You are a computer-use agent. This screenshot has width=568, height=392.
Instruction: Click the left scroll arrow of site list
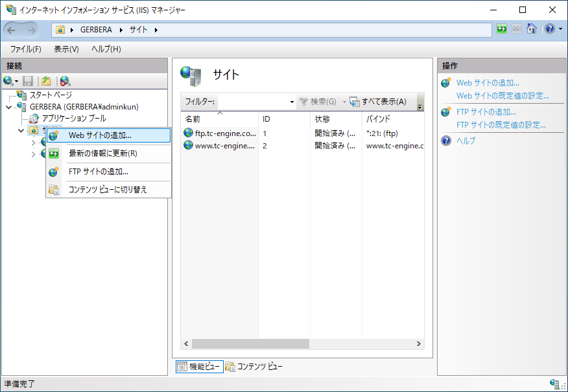pos(186,343)
